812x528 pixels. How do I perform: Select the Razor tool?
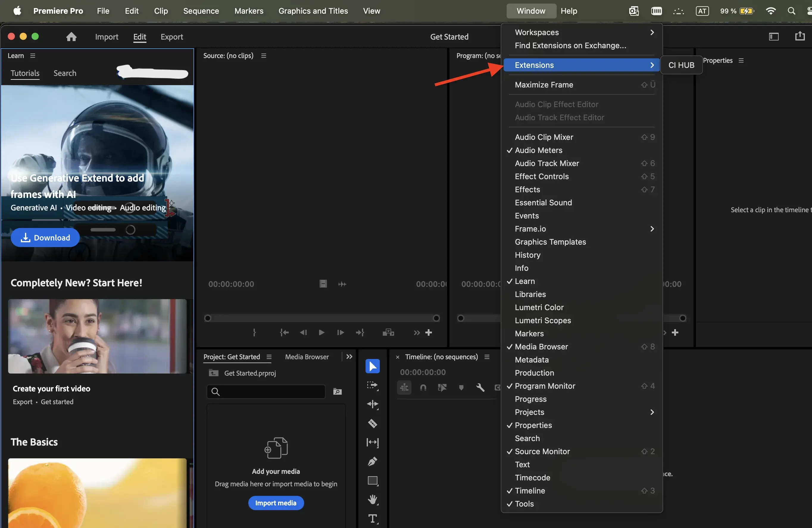373,424
